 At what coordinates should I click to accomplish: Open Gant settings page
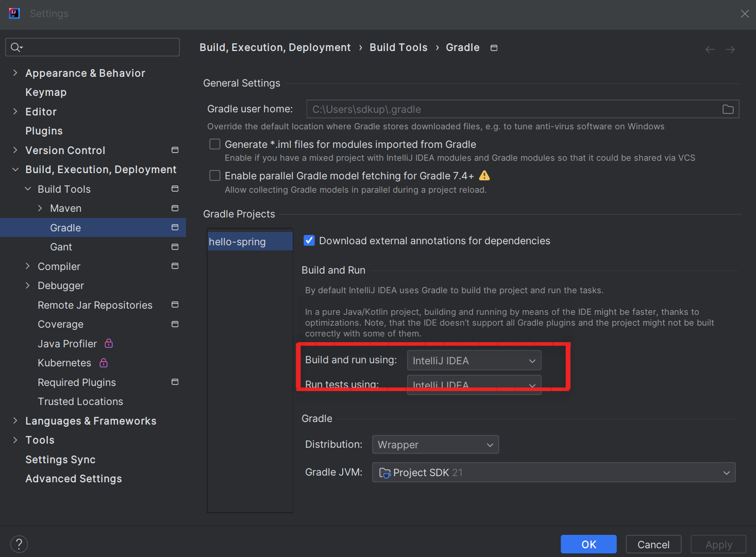pos(61,247)
